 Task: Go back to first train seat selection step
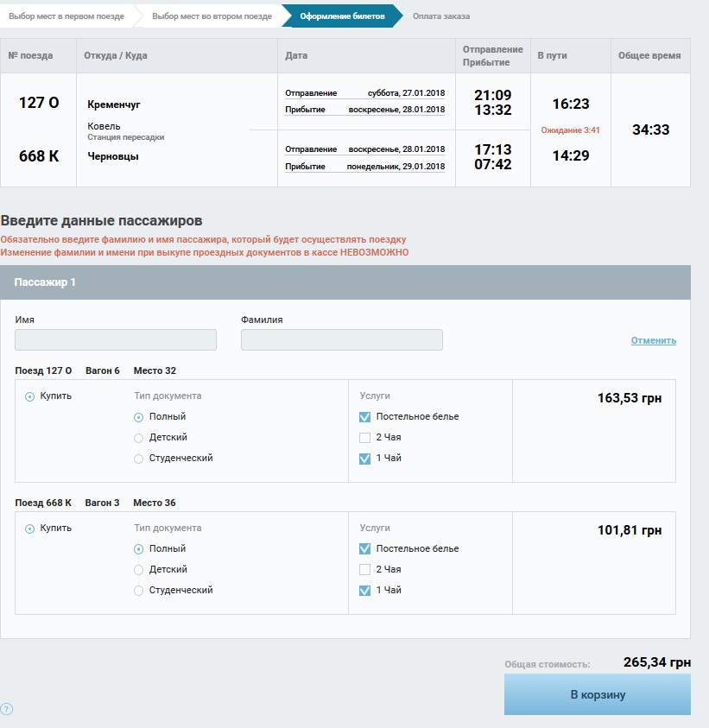tap(66, 16)
